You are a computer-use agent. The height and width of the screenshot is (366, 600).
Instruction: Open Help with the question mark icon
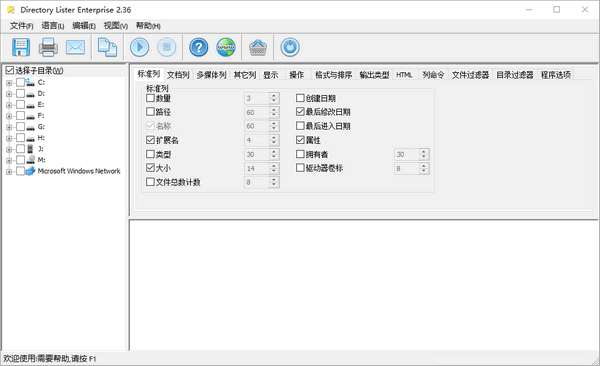[x=199, y=47]
